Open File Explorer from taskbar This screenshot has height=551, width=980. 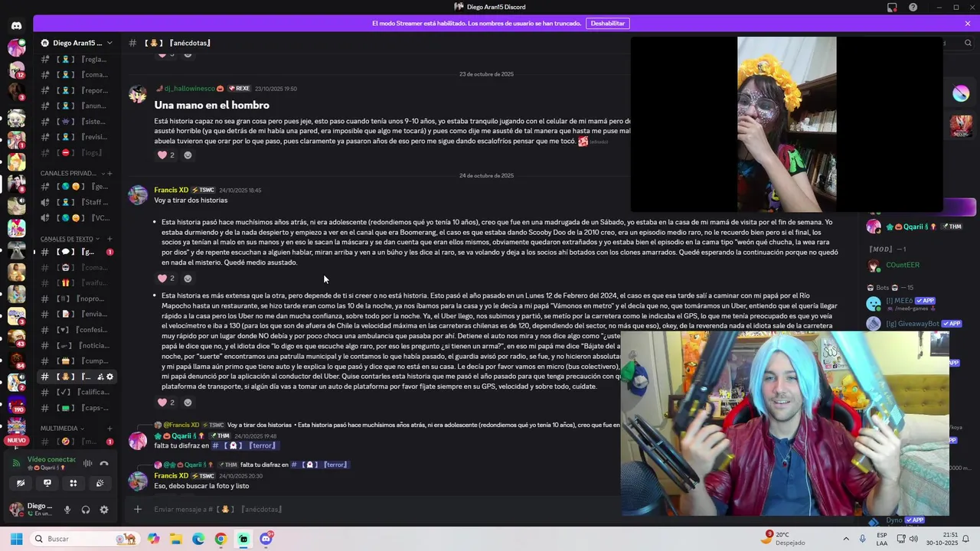point(176,539)
